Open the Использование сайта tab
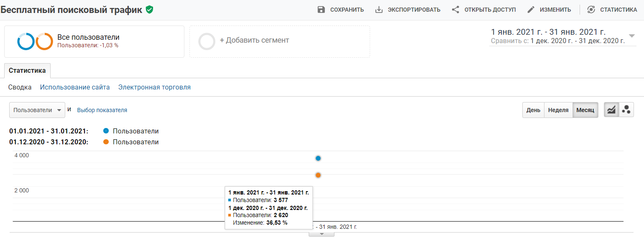Image resolution: width=644 pixels, height=238 pixels. [75, 87]
